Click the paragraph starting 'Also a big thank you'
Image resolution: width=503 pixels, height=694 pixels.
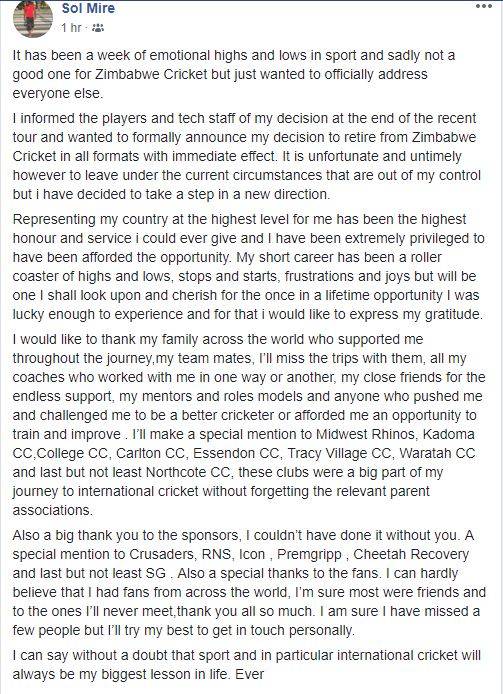pos(249,582)
